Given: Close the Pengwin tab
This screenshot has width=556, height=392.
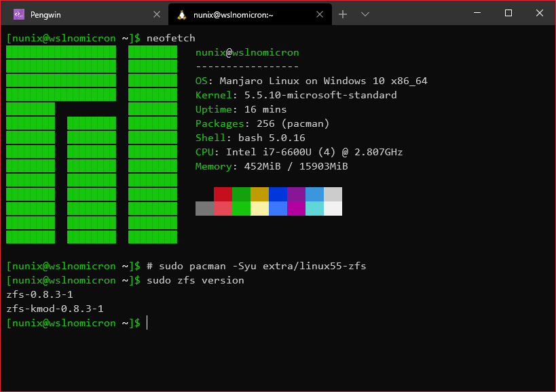Looking at the screenshot, I should (157, 14).
